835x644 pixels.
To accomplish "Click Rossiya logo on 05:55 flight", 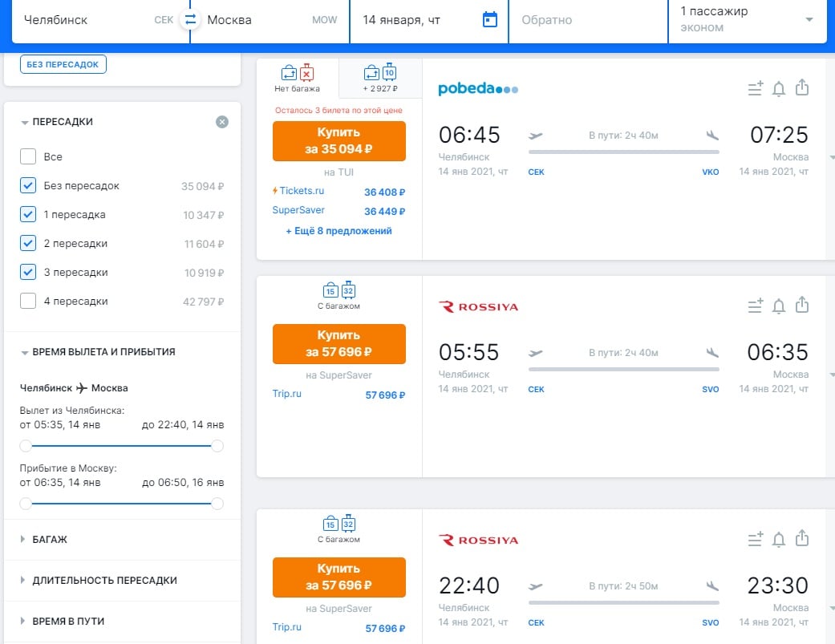I will [x=478, y=307].
